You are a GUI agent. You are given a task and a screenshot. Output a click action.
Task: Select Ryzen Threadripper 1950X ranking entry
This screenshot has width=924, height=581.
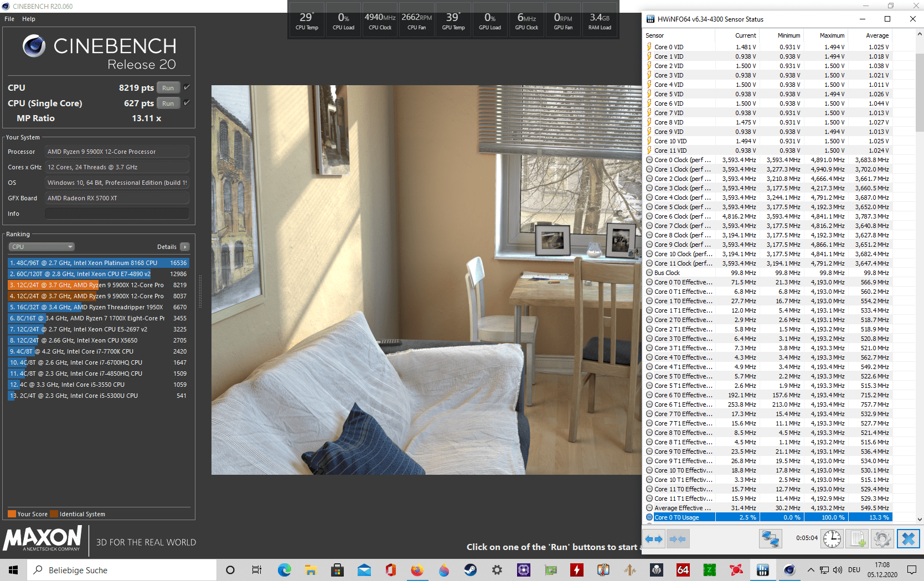(x=99, y=307)
